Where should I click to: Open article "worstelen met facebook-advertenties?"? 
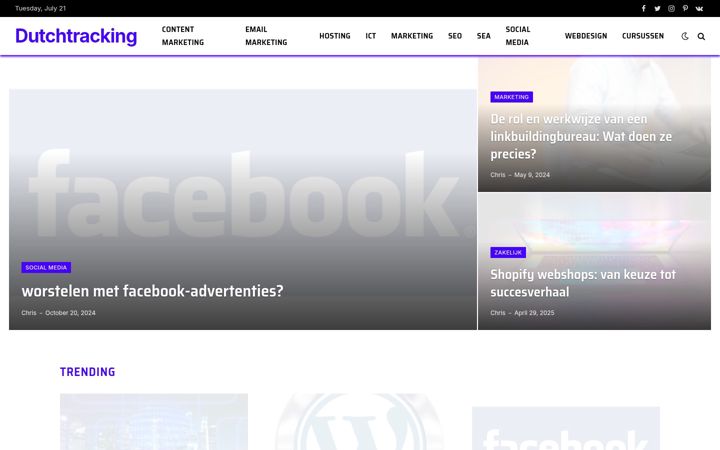click(x=152, y=291)
